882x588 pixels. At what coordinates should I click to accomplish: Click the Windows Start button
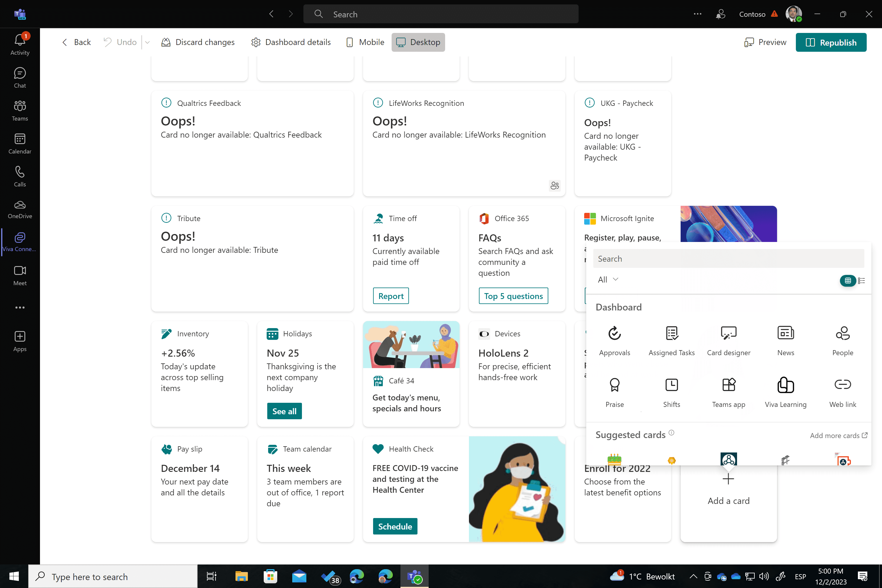14,576
